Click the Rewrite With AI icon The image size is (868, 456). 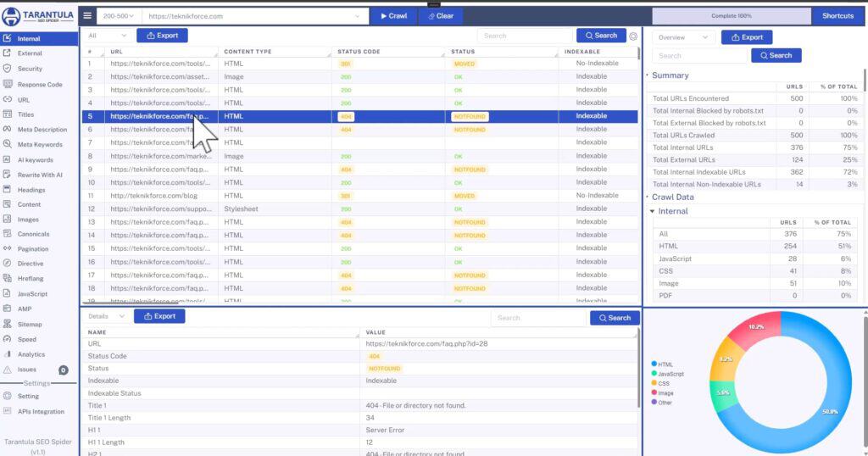click(7, 175)
